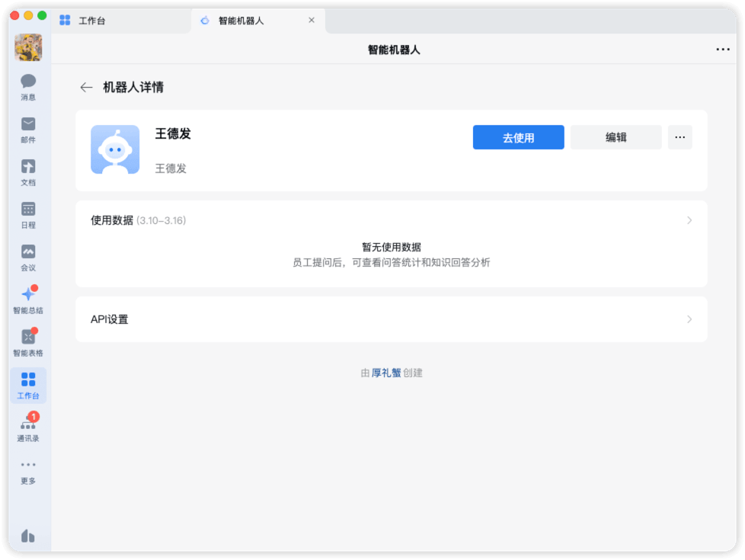Click the 编辑 button
Screen dimensions: 745x560
click(616, 137)
